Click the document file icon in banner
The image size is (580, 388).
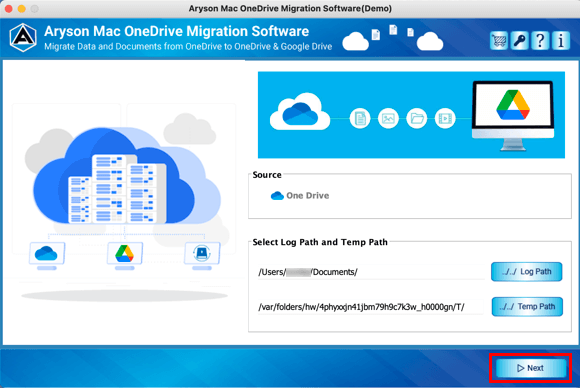pos(360,118)
